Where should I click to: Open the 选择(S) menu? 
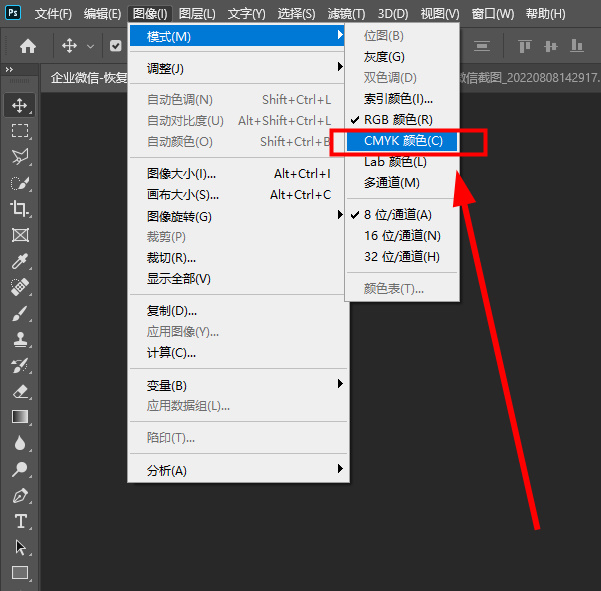pos(296,14)
